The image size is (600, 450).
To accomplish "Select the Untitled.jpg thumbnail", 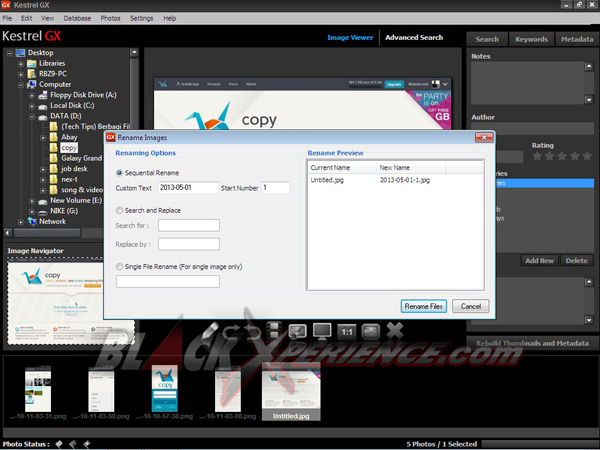I will pos(290,397).
